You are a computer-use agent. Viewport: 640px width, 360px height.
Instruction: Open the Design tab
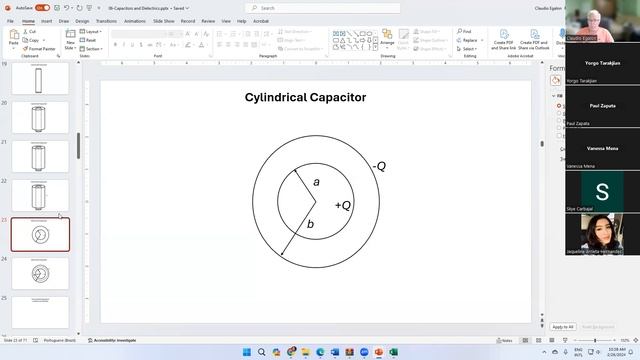tap(82, 21)
